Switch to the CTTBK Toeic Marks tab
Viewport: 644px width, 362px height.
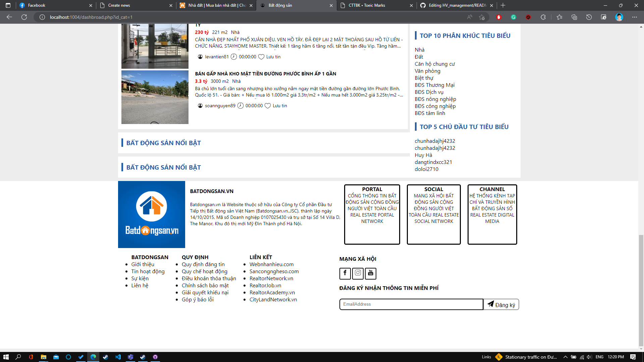(367, 5)
